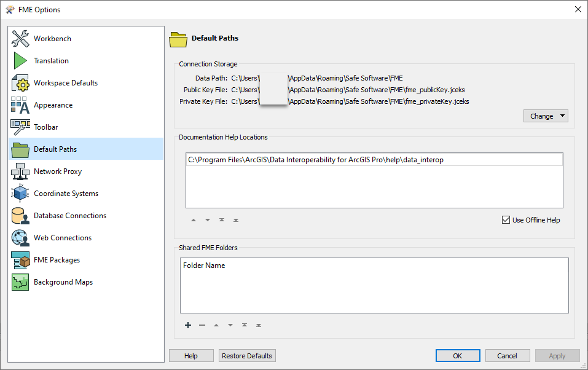
Task: Click the Cancel button
Action: tap(507, 356)
